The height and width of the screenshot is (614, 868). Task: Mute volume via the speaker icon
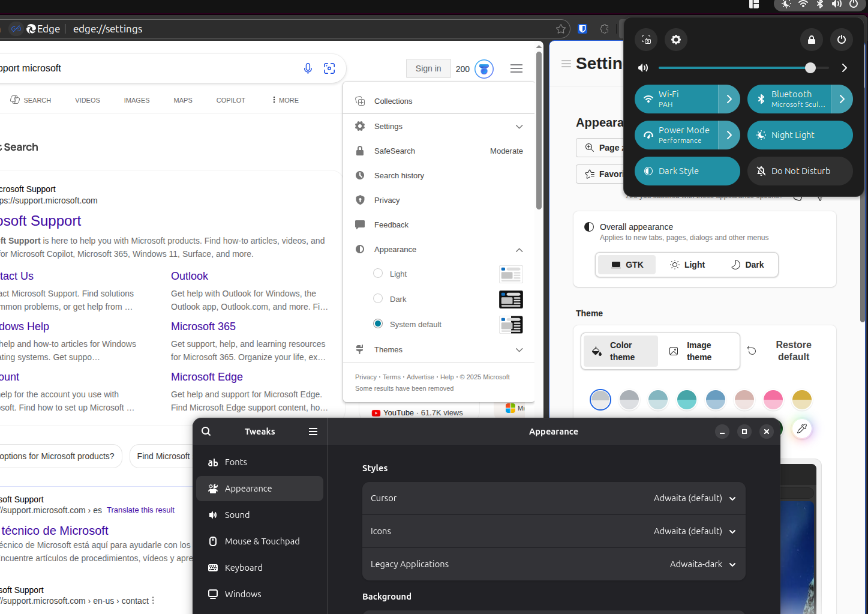[643, 68]
